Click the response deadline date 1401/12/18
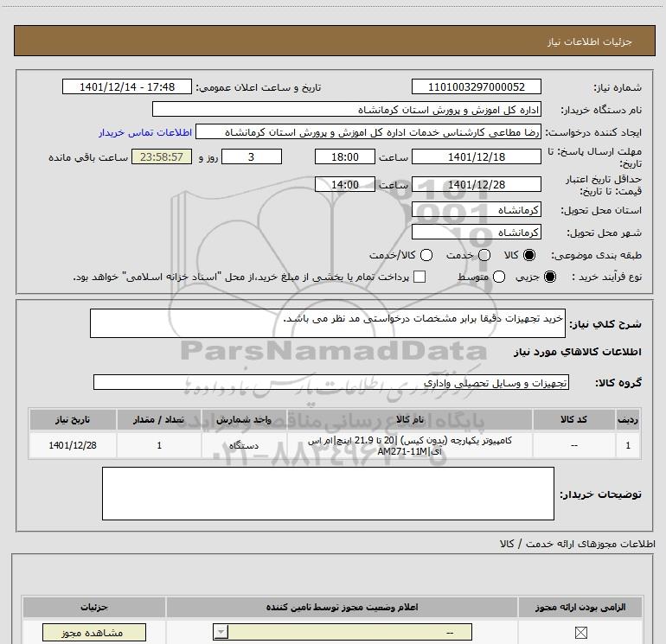666x644 pixels. tap(476, 156)
